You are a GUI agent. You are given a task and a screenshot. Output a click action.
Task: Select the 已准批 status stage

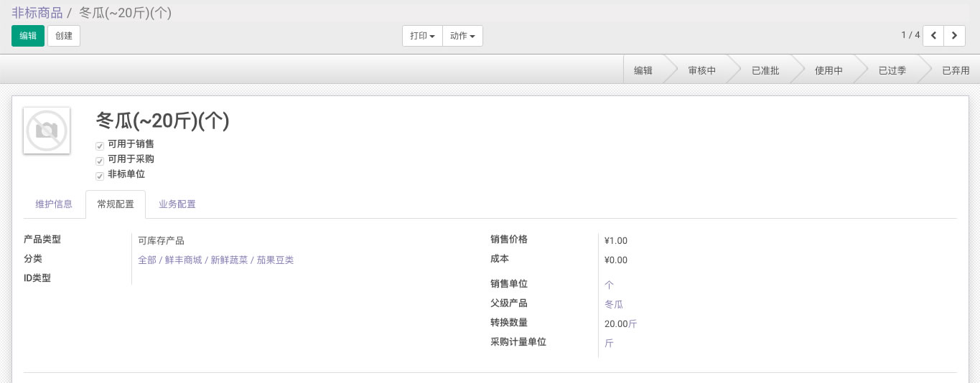[765, 71]
